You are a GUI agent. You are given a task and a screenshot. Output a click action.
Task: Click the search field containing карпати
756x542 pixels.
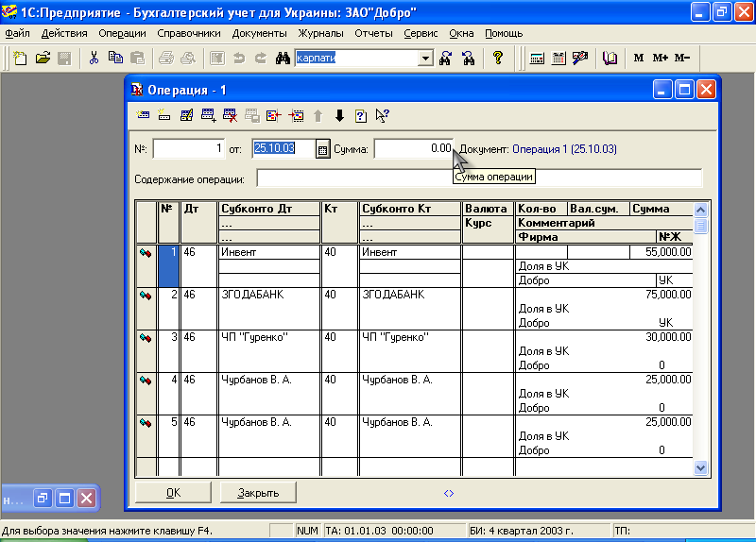[x=357, y=59]
